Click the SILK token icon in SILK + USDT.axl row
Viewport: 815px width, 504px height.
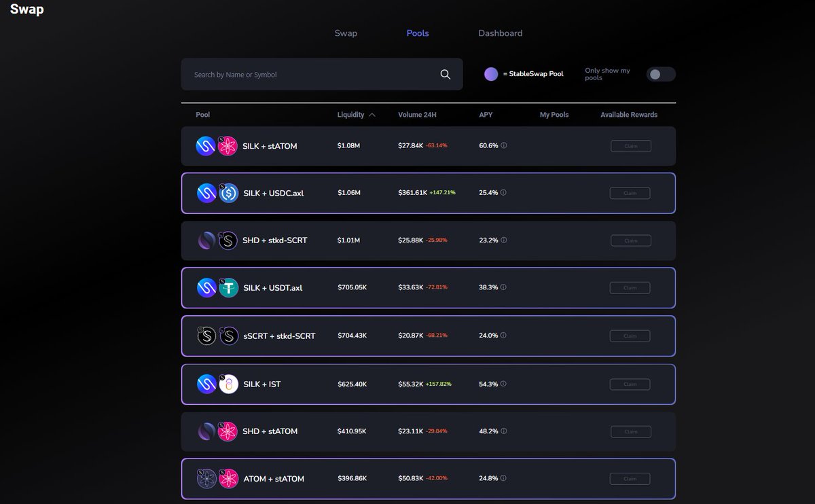click(x=206, y=287)
